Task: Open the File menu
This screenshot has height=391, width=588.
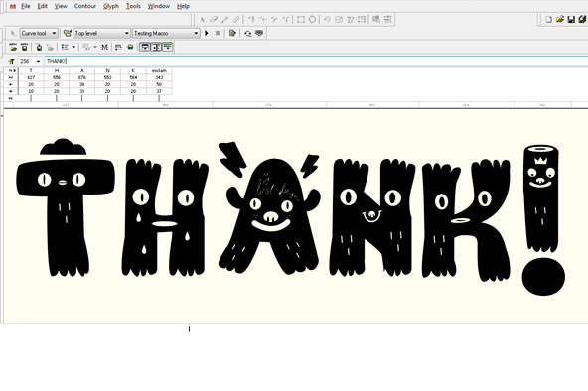Action: point(25,6)
